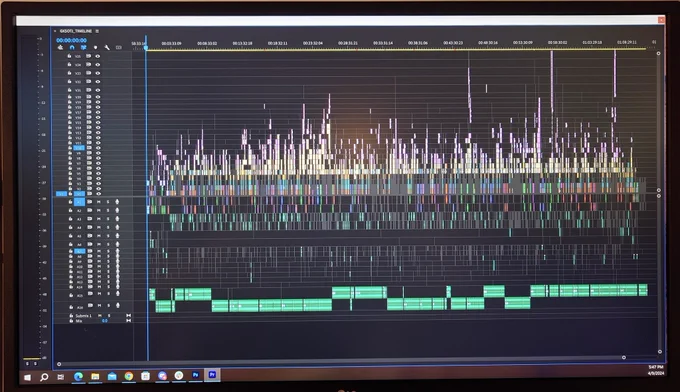Open Microsoft Edge from taskbar
Screen dimensions: 680x392
(78, 377)
